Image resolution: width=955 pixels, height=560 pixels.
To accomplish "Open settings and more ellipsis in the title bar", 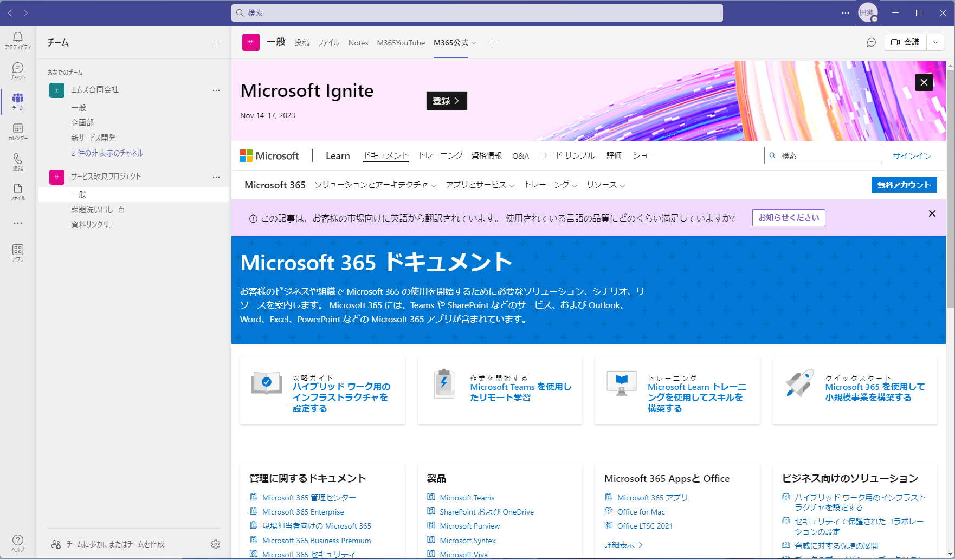I will (846, 13).
